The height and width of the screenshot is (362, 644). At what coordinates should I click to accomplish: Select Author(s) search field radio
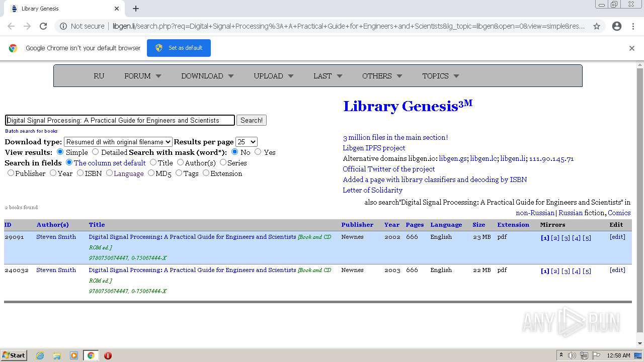[180, 162]
